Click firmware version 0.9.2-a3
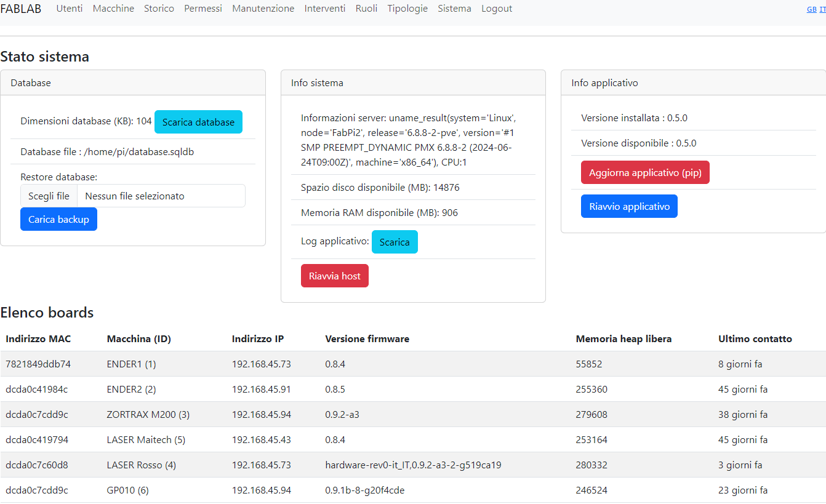826x504 pixels. (342, 414)
